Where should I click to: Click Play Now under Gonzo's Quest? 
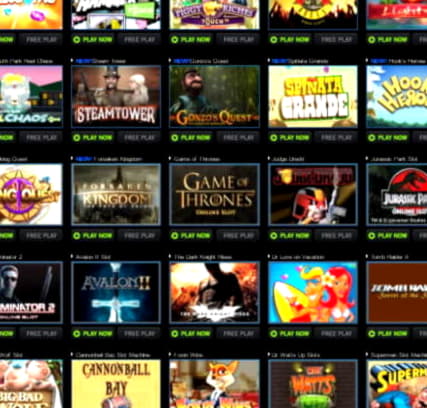pyautogui.click(x=191, y=138)
